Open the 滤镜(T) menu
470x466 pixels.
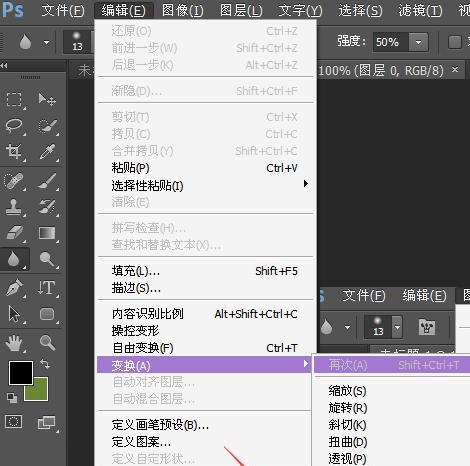click(x=420, y=11)
